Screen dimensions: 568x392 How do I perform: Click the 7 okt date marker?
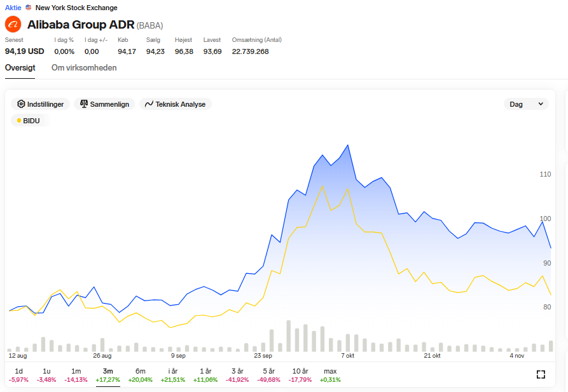(348, 355)
